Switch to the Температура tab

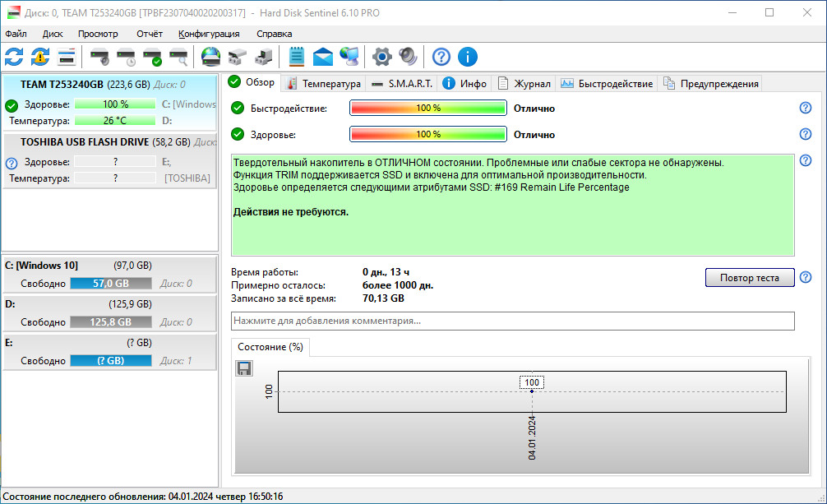coord(324,83)
